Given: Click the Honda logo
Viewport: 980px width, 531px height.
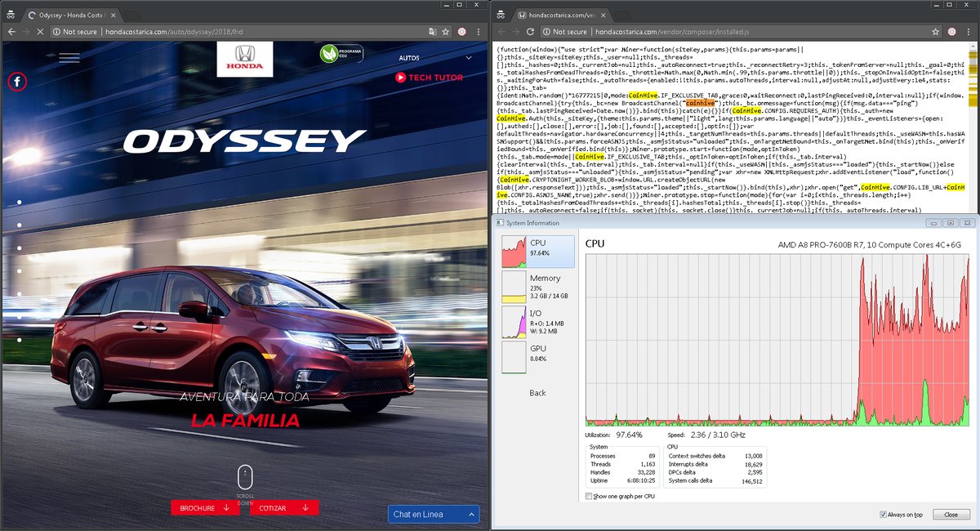Looking at the screenshot, I should click(245, 60).
